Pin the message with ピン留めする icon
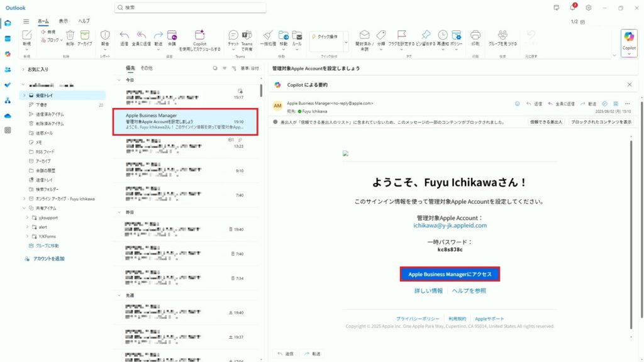Screen dimensions: 644x362 [x=426, y=35]
